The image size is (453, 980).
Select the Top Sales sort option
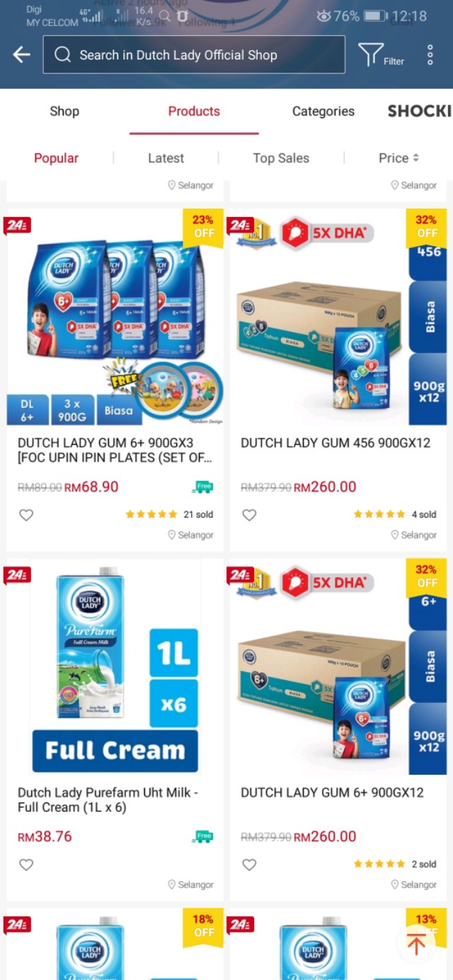coord(281,158)
